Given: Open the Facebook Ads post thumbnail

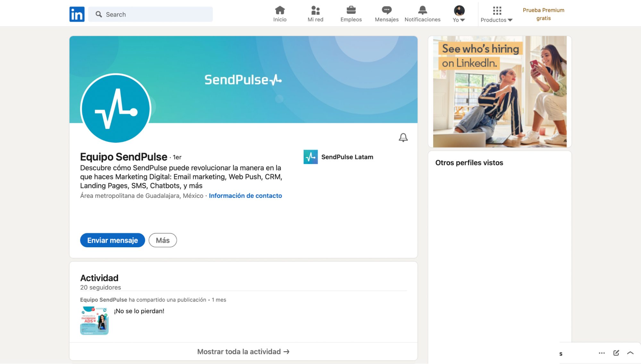Looking at the screenshot, I should 94,321.
